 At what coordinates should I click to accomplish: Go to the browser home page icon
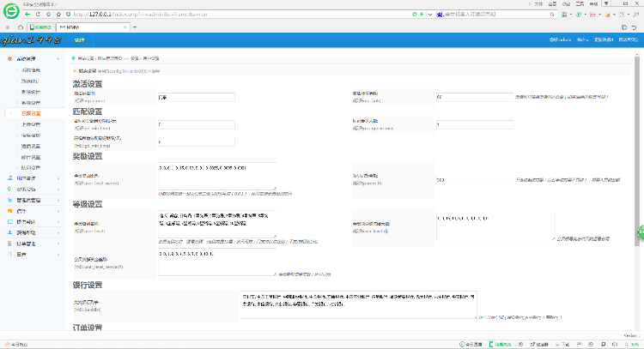(48, 14)
